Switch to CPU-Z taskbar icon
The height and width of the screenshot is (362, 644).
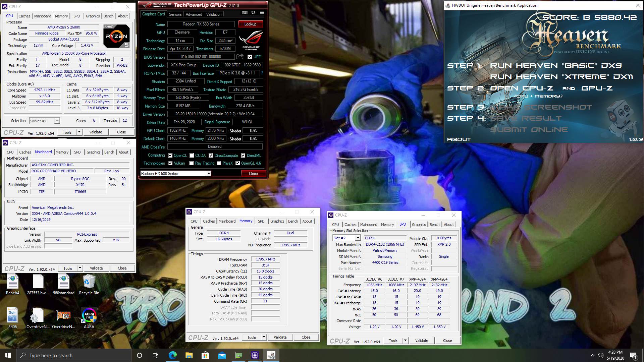pyautogui.click(x=255, y=355)
